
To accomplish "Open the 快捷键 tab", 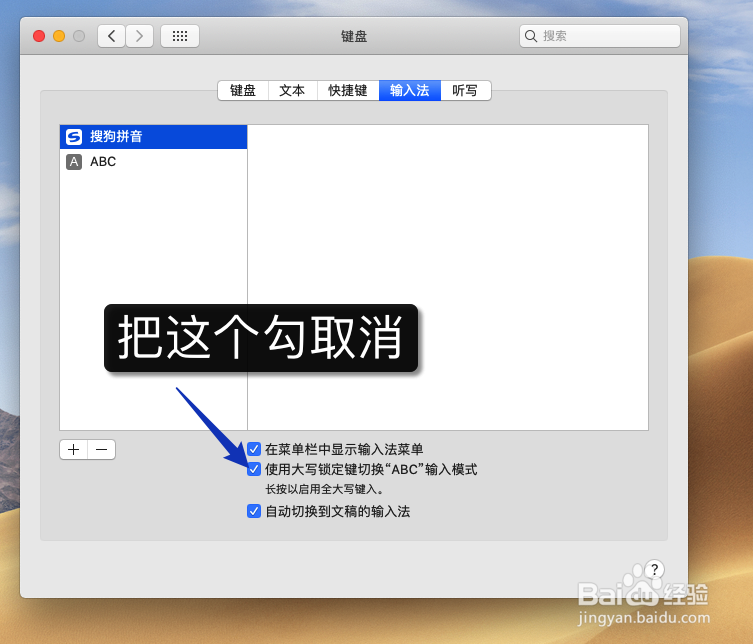I will [348, 90].
